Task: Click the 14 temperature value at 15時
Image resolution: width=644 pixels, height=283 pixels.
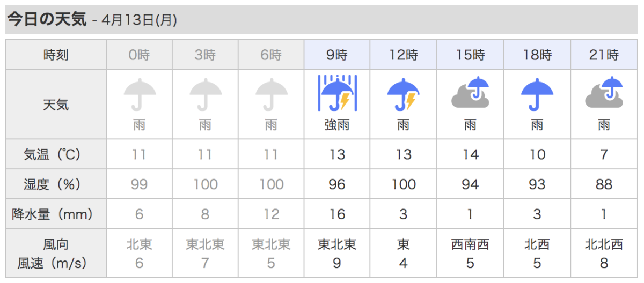Action: click(470, 155)
